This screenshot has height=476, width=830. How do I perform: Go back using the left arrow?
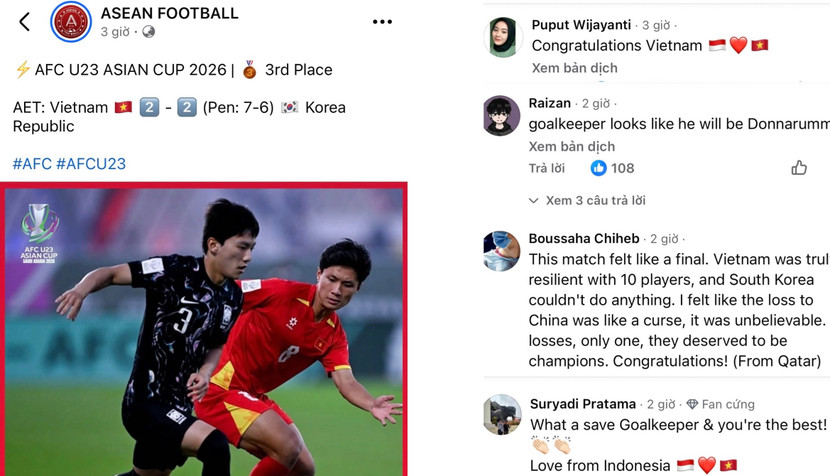coord(24,22)
